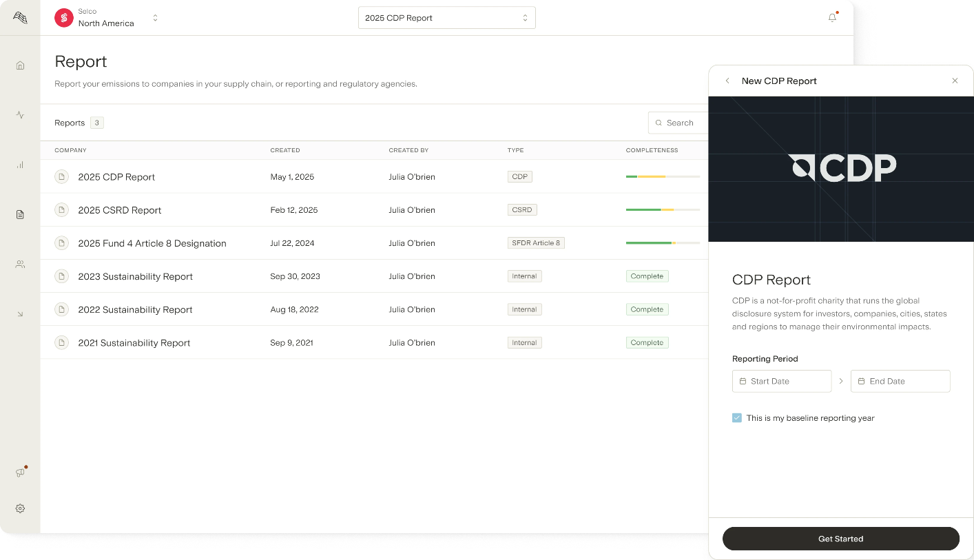The width and height of the screenshot is (974, 560).
Task: Click the CSRD type tag
Action: pyautogui.click(x=522, y=210)
